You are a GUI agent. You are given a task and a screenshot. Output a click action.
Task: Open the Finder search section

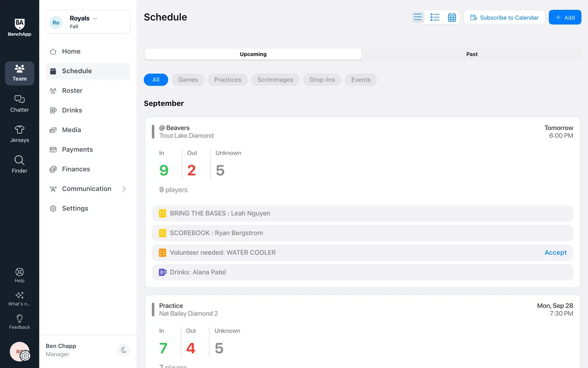click(x=19, y=164)
